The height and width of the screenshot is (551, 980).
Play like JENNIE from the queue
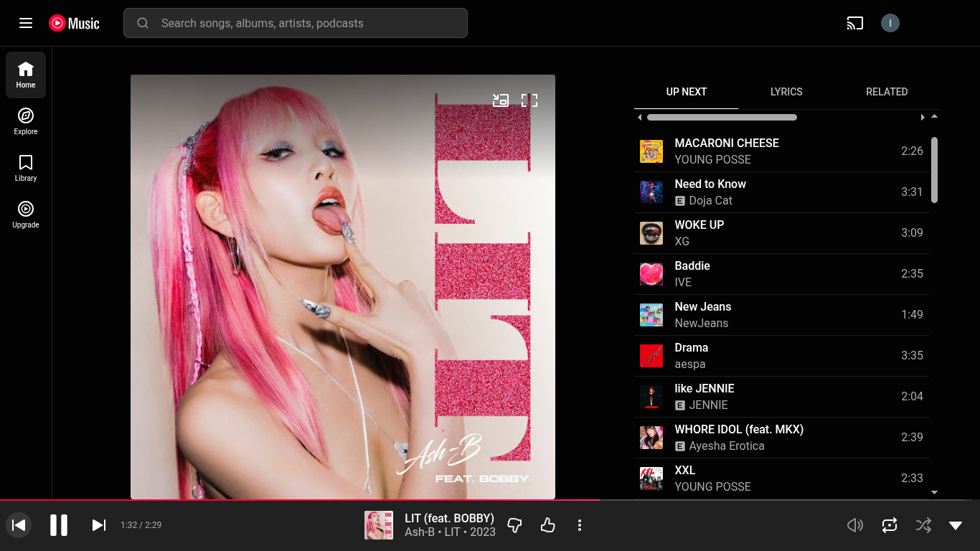(x=781, y=397)
